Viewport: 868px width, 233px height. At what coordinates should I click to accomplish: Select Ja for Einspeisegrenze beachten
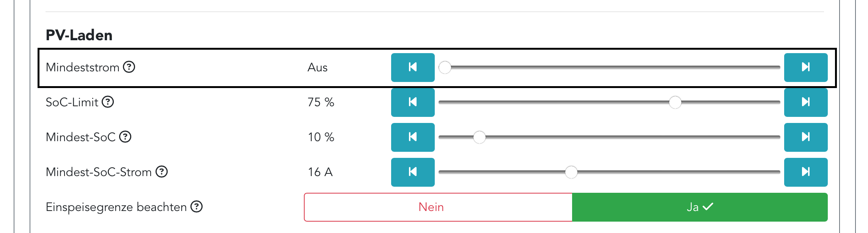[x=700, y=207]
